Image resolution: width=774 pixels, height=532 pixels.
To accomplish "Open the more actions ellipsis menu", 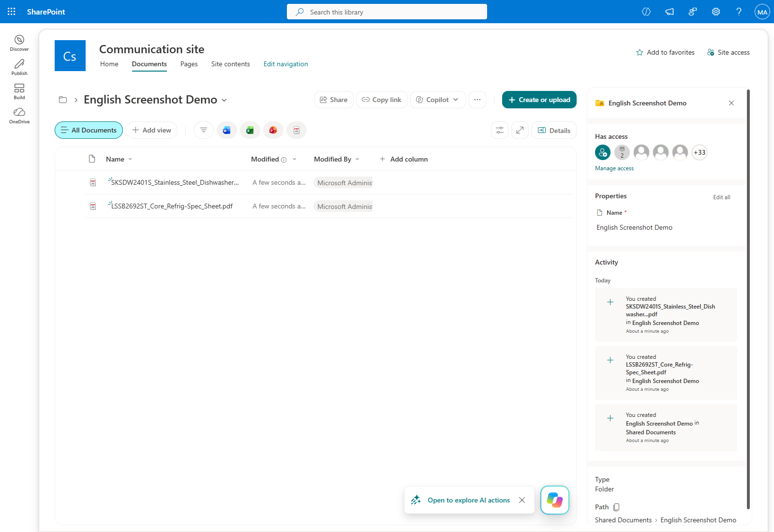I will tap(477, 100).
